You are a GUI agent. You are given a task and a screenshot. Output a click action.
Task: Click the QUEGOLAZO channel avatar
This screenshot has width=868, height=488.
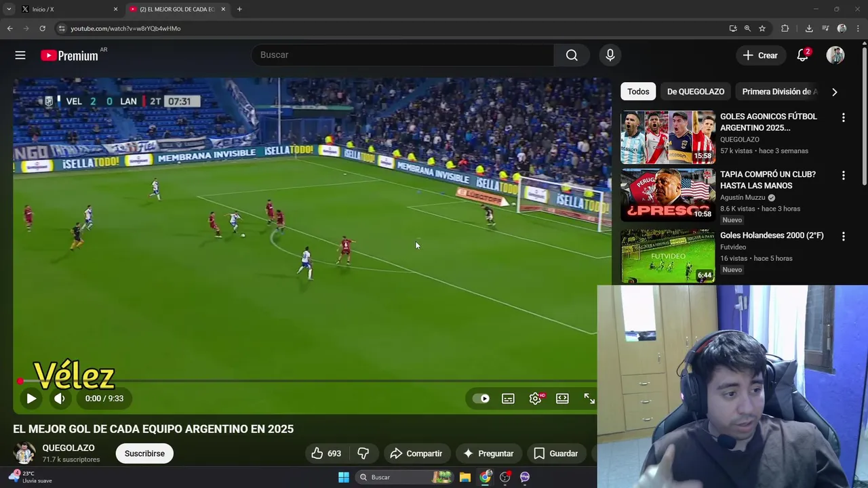click(x=24, y=453)
